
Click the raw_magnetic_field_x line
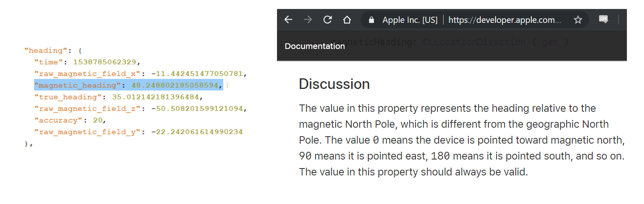(140, 74)
